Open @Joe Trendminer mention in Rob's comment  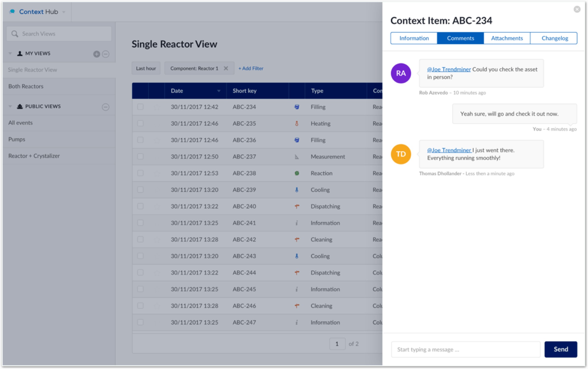point(449,69)
